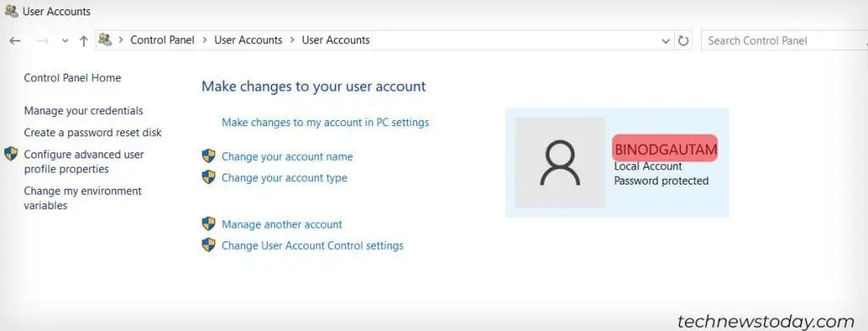Click shield icon next to Change your account type
Viewport: 868px width, 331px height.
click(x=209, y=177)
